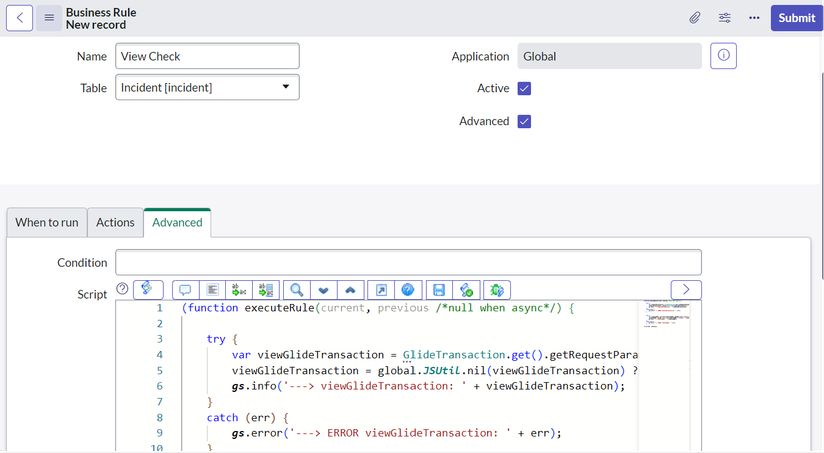
Task: Show application info via the info icon
Action: (x=723, y=56)
